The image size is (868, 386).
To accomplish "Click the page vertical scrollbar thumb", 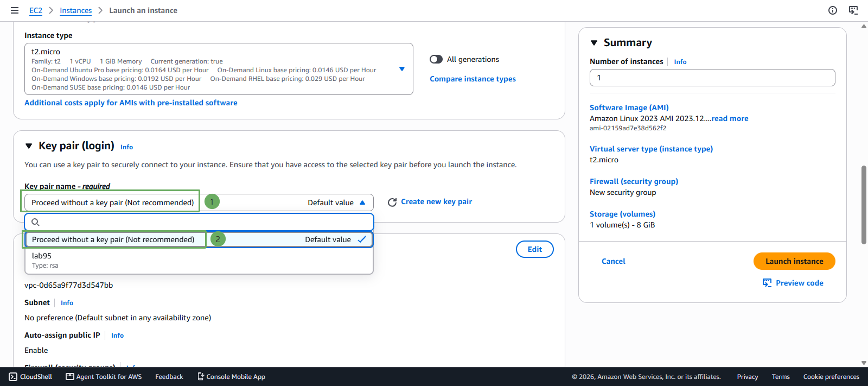I will click(864, 205).
